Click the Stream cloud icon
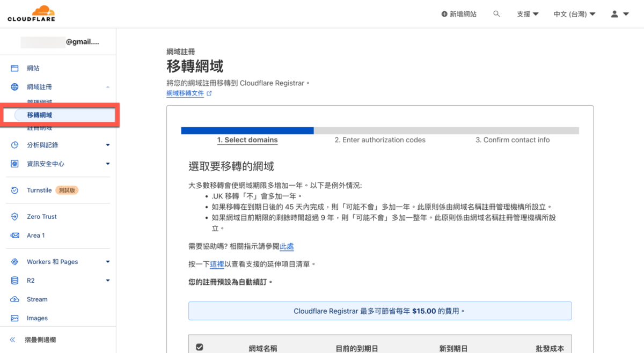This screenshot has height=353, width=644. [15, 299]
